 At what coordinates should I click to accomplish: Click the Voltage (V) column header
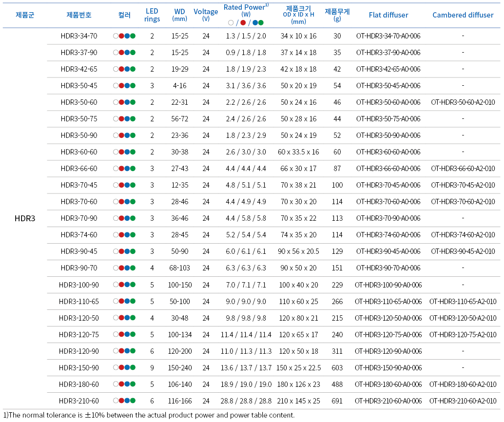(x=206, y=15)
